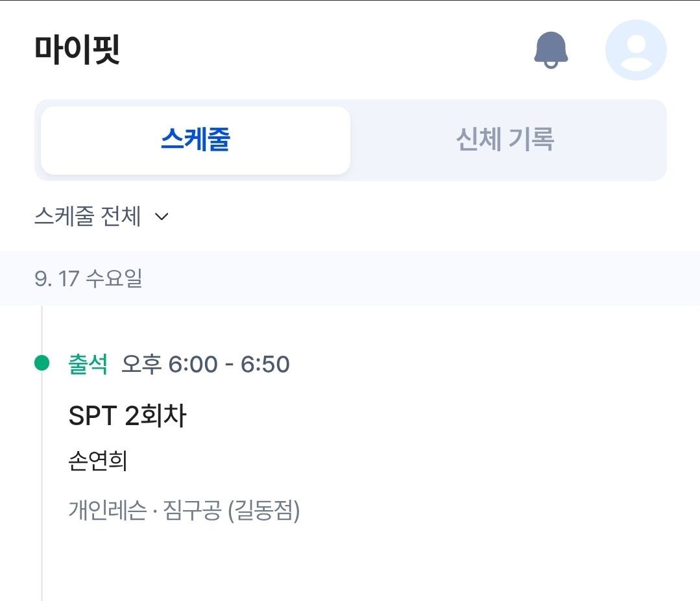The image size is (700, 601).
Task: Open the notifications bell
Action: [551, 50]
